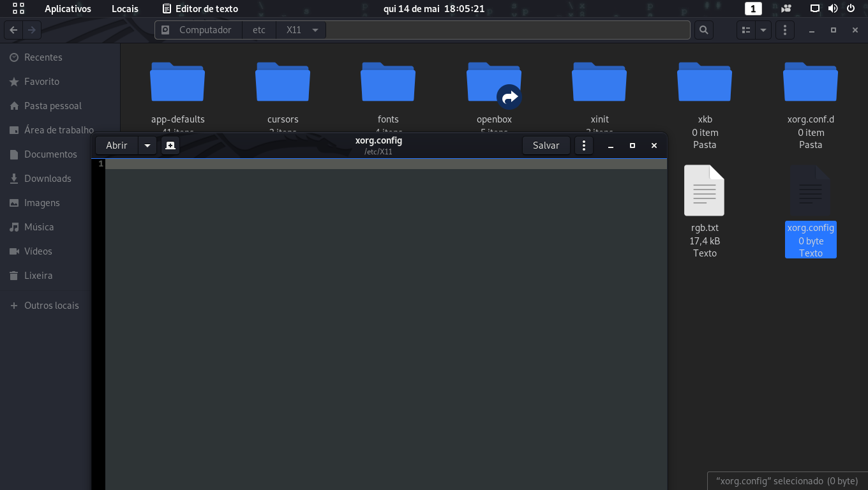Open the Activities grid icon

[19, 8]
